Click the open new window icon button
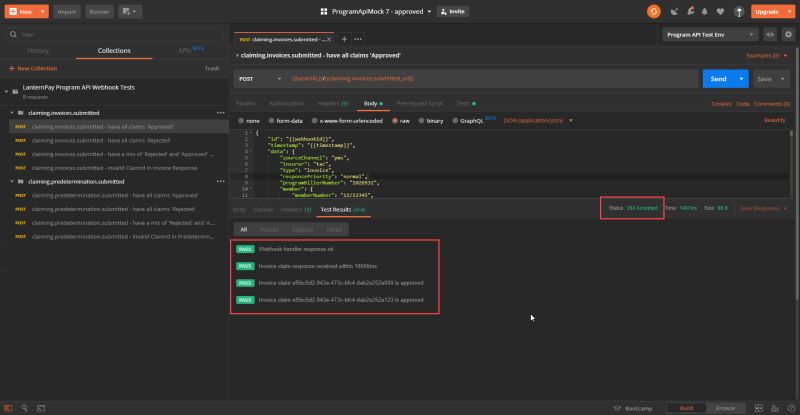Viewport: 800px width, 415px height. (130, 11)
